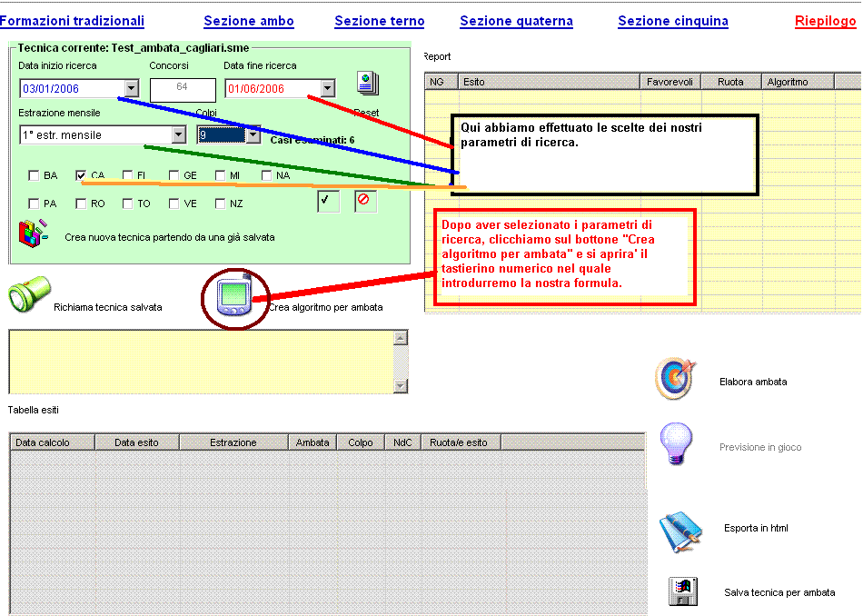Click the Ruota/e esito column header
Image resolution: width=863 pixels, height=616 pixels.
[x=461, y=442]
